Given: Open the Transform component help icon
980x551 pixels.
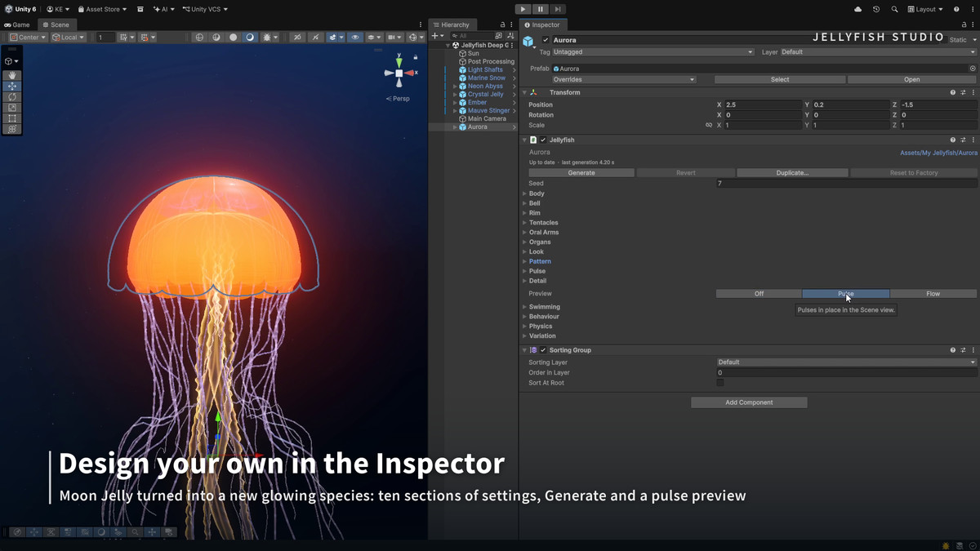Looking at the screenshot, I should tap(953, 92).
